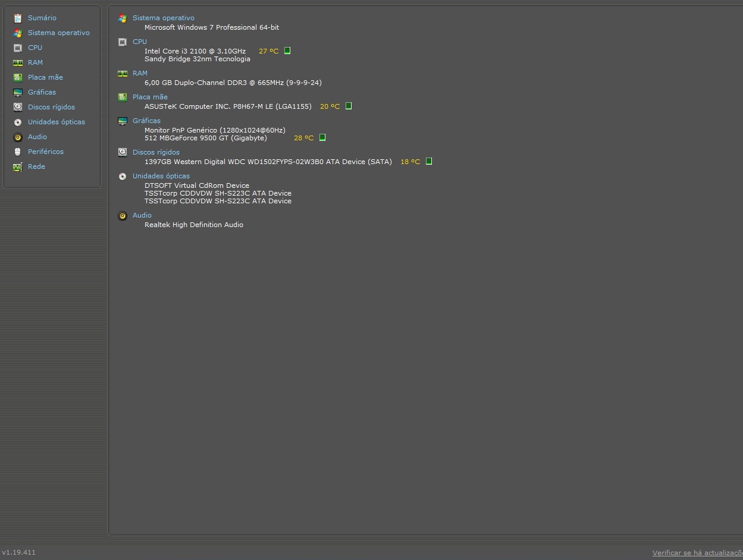
Task: Click the CPU temperature green indicator
Action: click(287, 51)
